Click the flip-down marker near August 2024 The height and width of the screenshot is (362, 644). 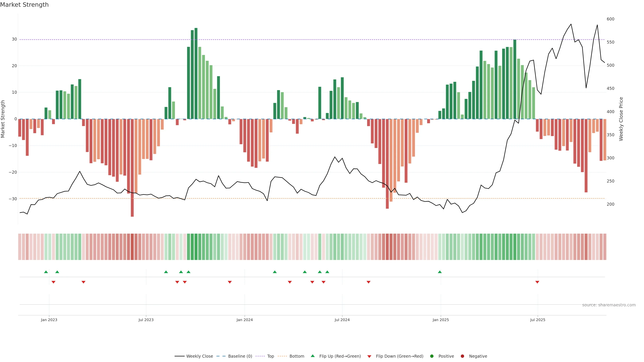(368, 282)
